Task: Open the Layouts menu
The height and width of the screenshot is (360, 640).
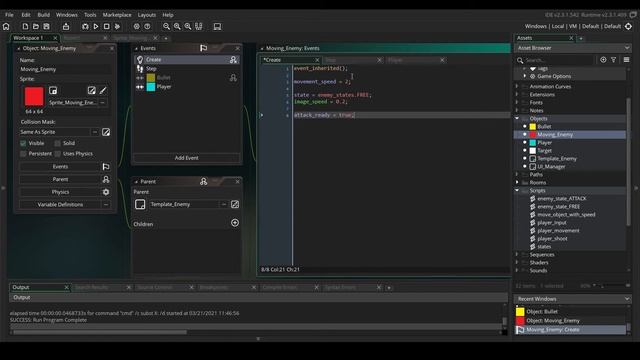Action: [147, 15]
